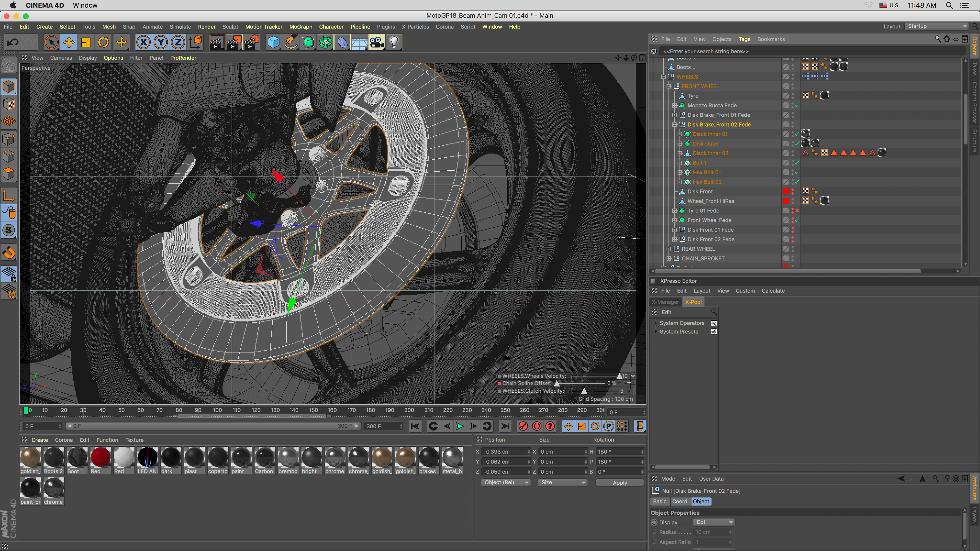The height and width of the screenshot is (551, 980).
Task: Toggle X axis lock icon
Action: [143, 42]
